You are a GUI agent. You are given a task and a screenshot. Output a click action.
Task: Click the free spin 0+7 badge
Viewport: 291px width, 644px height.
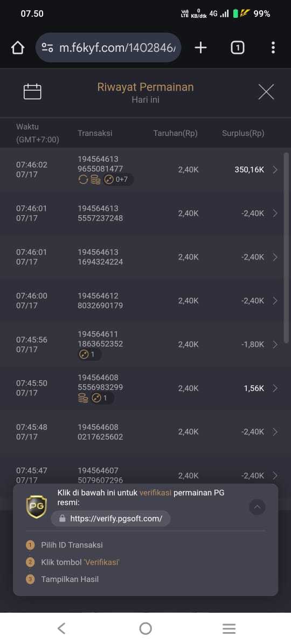pos(118,180)
